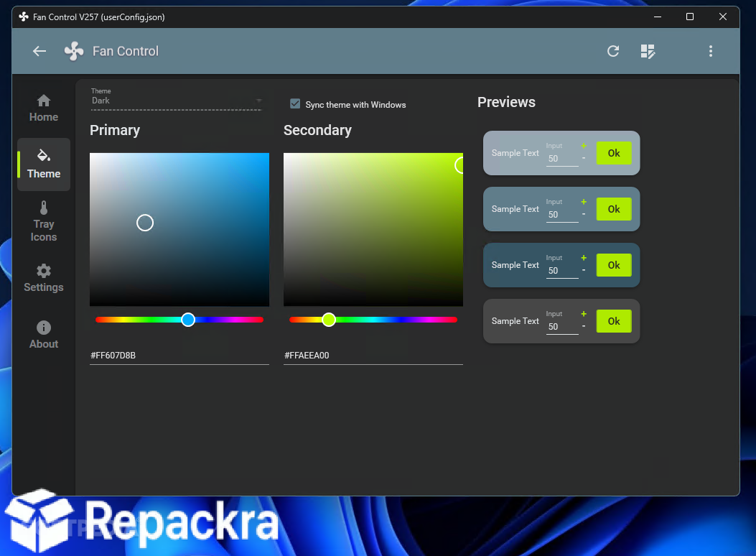The image size is (756, 556).
Task: Open the About section
Action: [x=44, y=335]
